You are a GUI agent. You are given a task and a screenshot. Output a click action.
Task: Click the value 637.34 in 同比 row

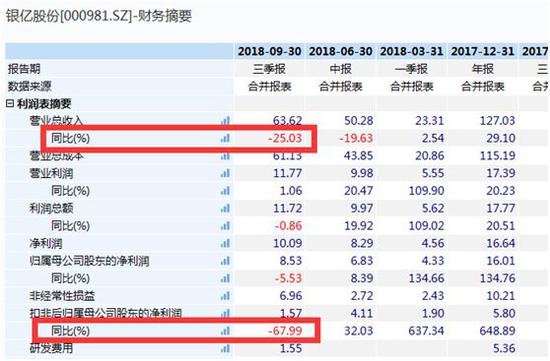426,331
